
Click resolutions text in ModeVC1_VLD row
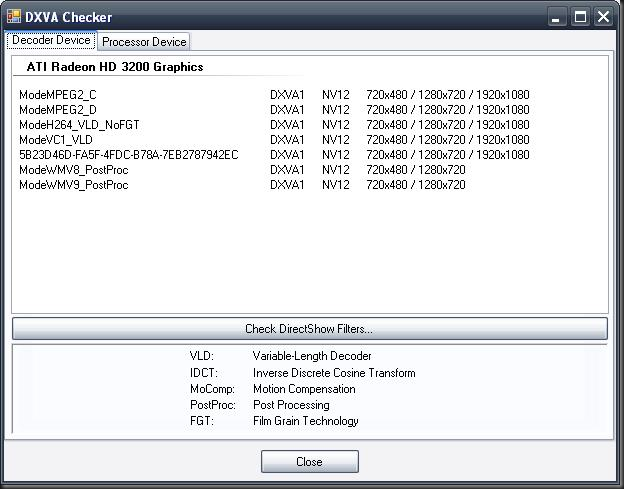point(448,140)
